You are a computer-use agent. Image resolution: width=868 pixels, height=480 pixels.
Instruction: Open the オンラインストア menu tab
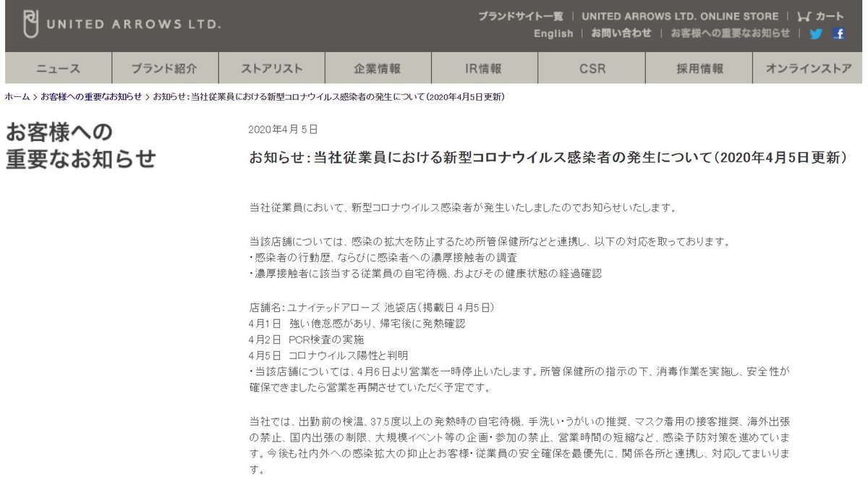(808, 69)
